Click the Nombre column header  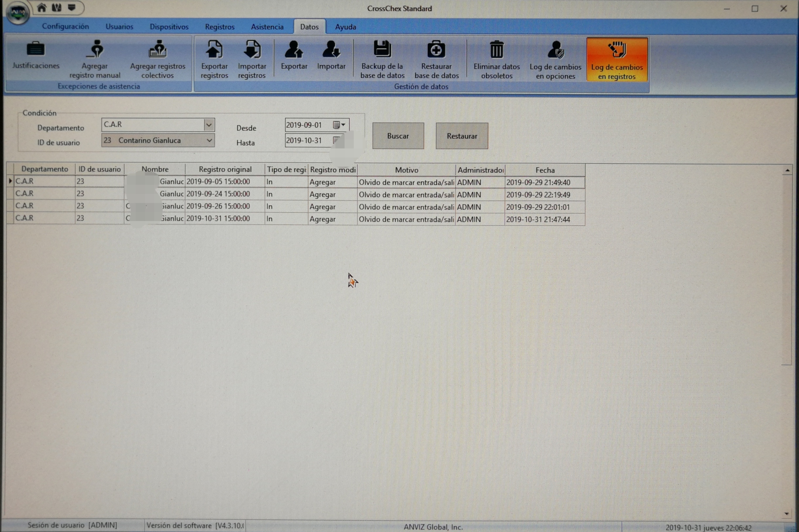click(155, 169)
